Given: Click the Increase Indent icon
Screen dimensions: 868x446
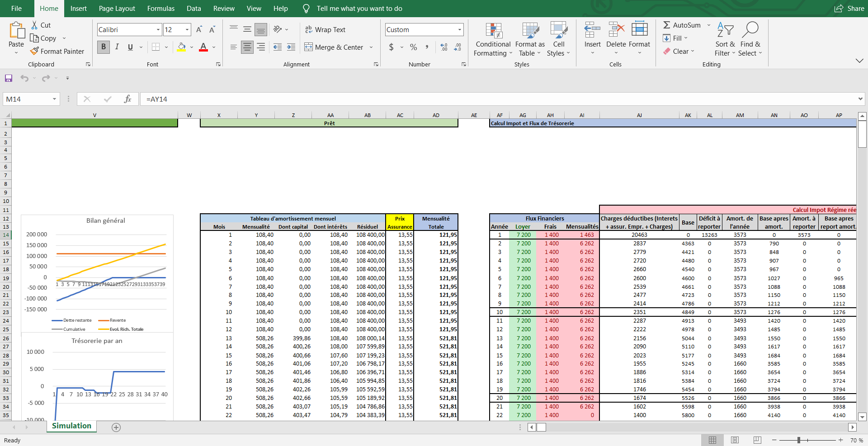Looking at the screenshot, I should point(291,47).
